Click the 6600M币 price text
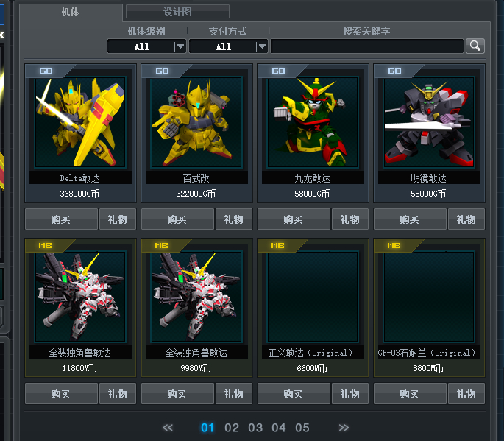Viewport: 504px width, 441px height. (312, 368)
